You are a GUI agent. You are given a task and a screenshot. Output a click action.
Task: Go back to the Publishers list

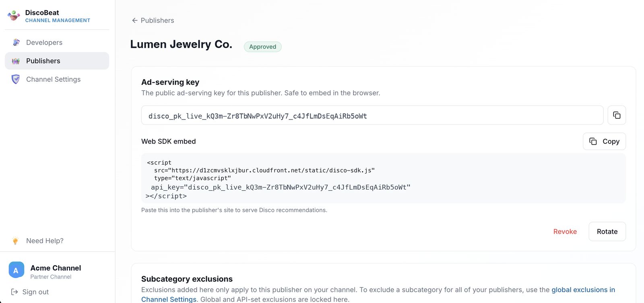tap(153, 21)
